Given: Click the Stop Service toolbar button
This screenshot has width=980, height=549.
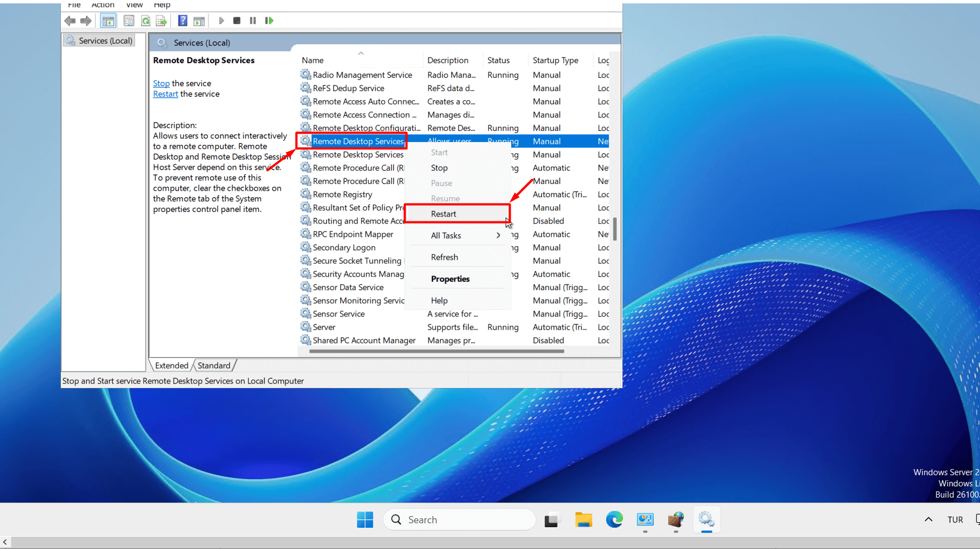Looking at the screenshot, I should [x=237, y=21].
